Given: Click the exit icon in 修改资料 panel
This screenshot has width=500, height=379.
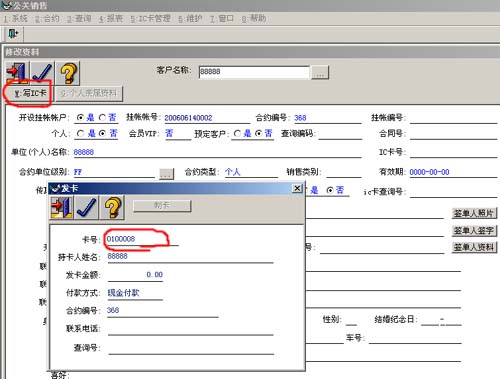Looking at the screenshot, I should click(x=17, y=73).
